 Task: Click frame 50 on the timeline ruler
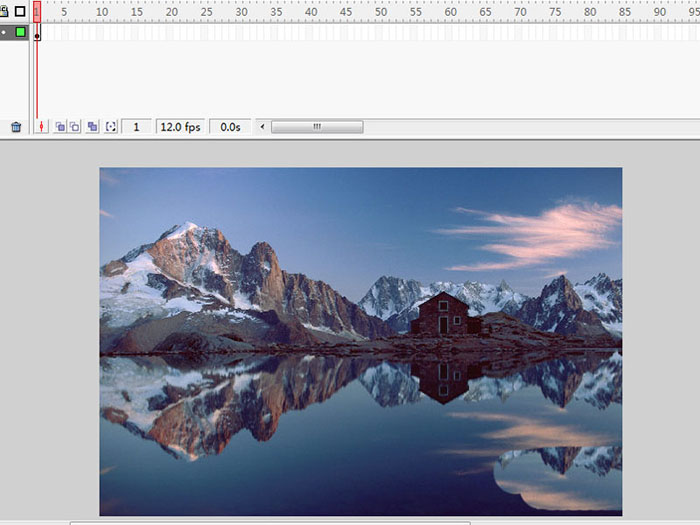click(380, 12)
